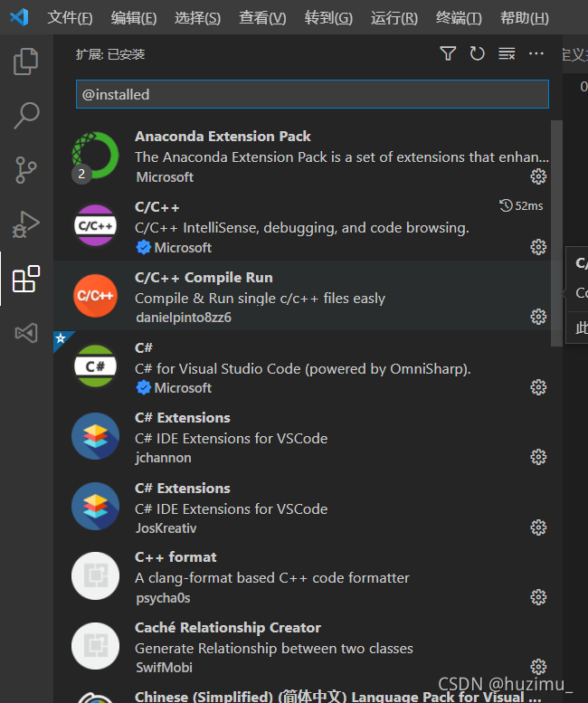Click the @installed extensions search box
This screenshot has height=703, width=588.
pyautogui.click(x=312, y=94)
